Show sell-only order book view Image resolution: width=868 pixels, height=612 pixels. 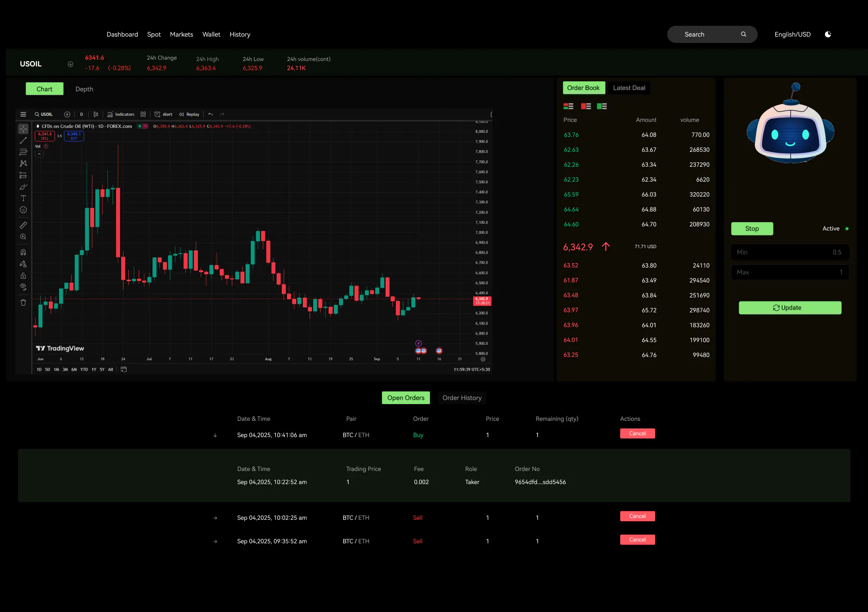(x=586, y=106)
